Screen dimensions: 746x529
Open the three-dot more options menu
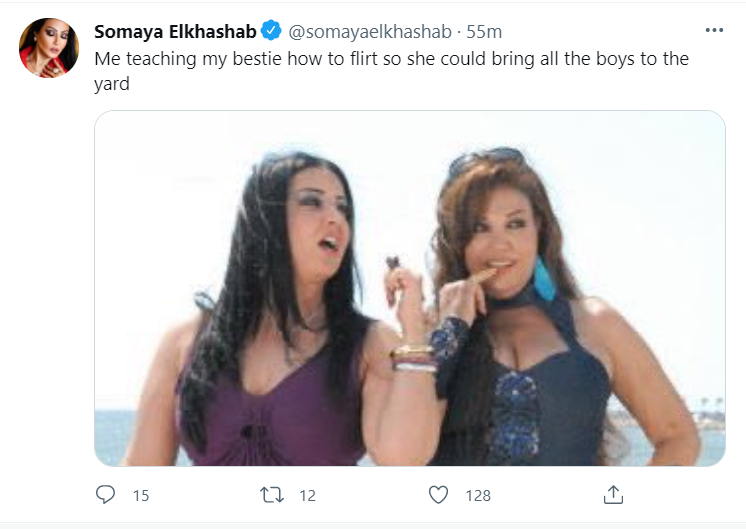pyautogui.click(x=713, y=30)
